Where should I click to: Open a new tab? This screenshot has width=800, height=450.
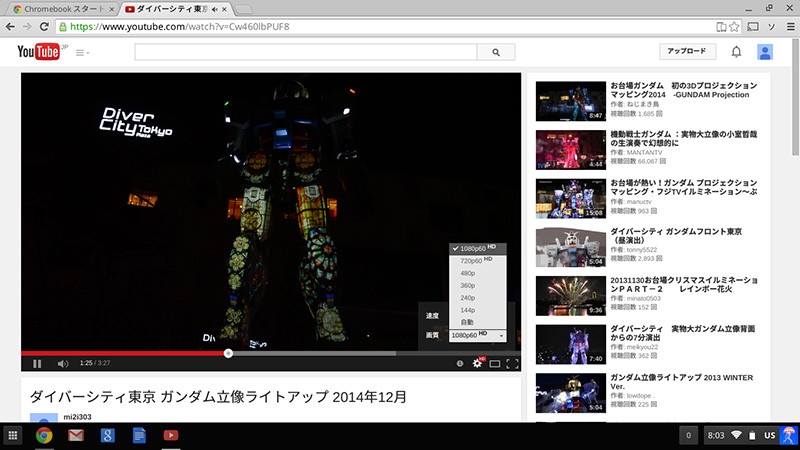244,9
